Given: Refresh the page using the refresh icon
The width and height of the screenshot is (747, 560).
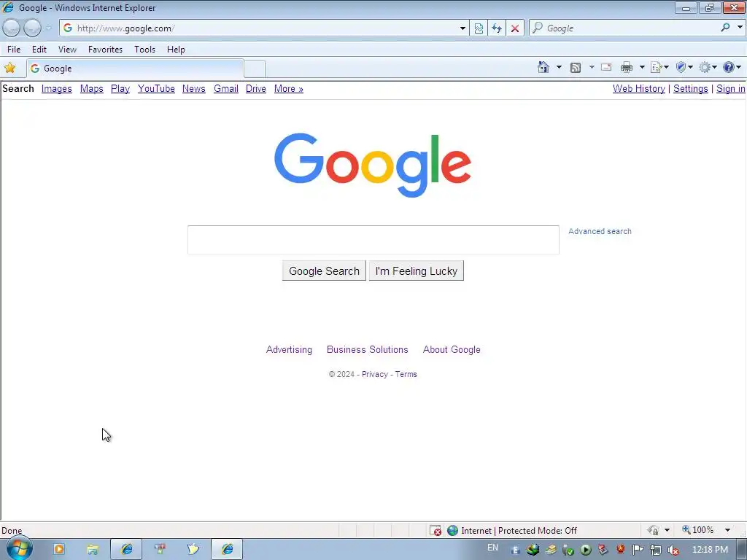Looking at the screenshot, I should [496, 28].
